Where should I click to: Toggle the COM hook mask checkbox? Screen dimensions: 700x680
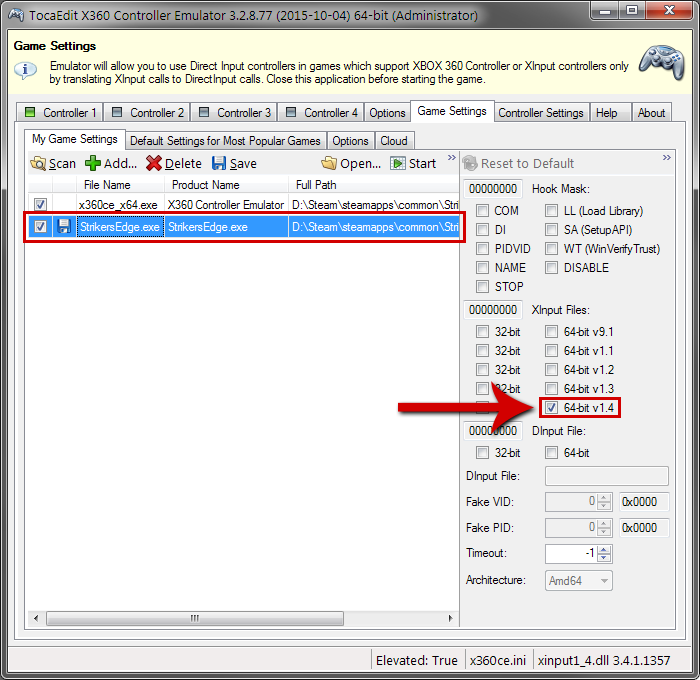482,210
